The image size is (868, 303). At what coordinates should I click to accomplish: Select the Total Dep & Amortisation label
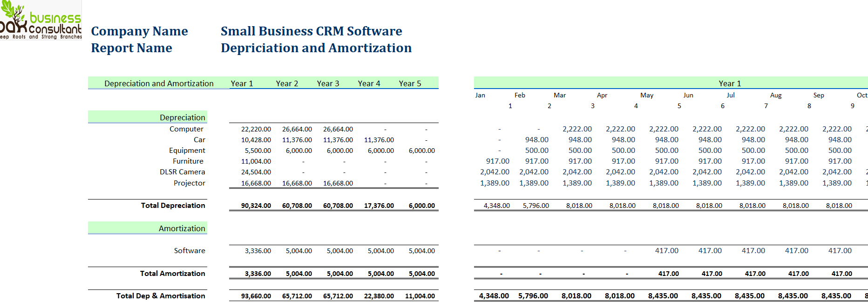pos(161,296)
